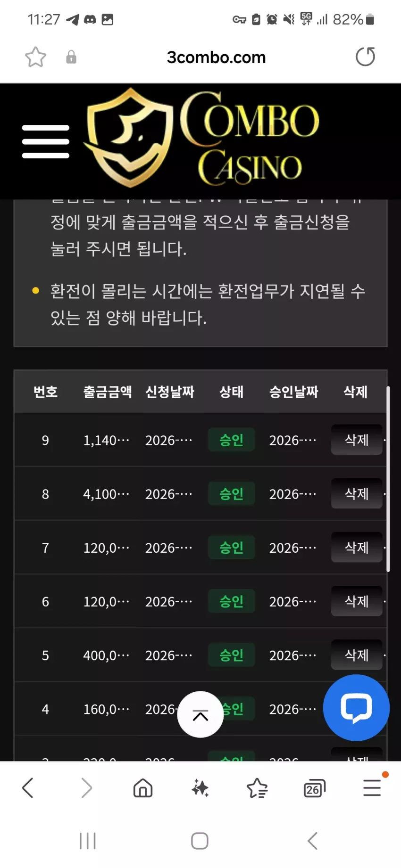Tap the 승인 status badge in row 8
The height and width of the screenshot is (868, 401).
(232, 493)
